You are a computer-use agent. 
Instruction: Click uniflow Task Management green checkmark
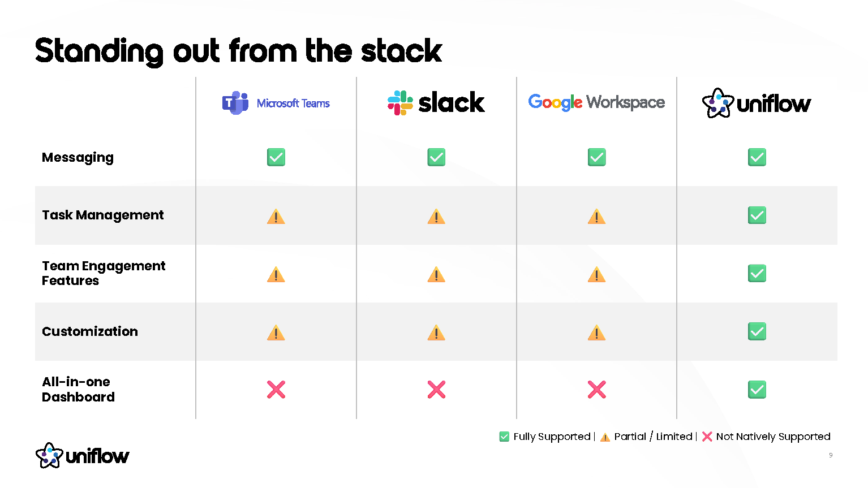pos(757,215)
